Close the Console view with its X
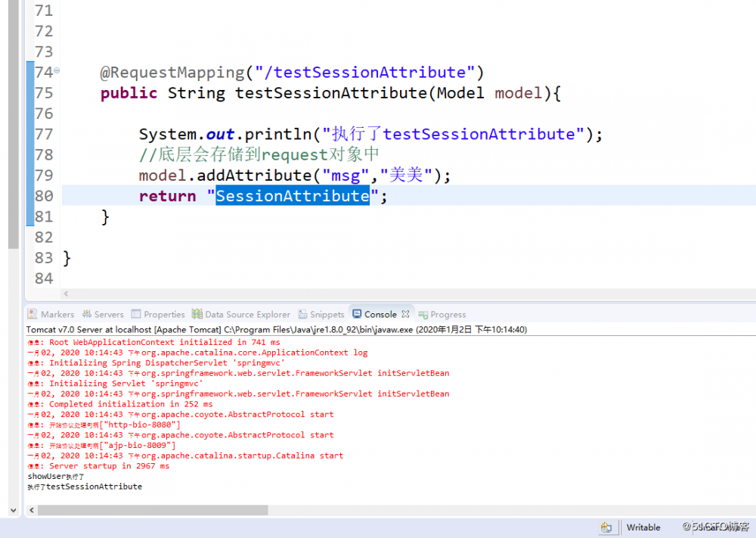Viewport: 756px width, 538px height. tap(405, 314)
